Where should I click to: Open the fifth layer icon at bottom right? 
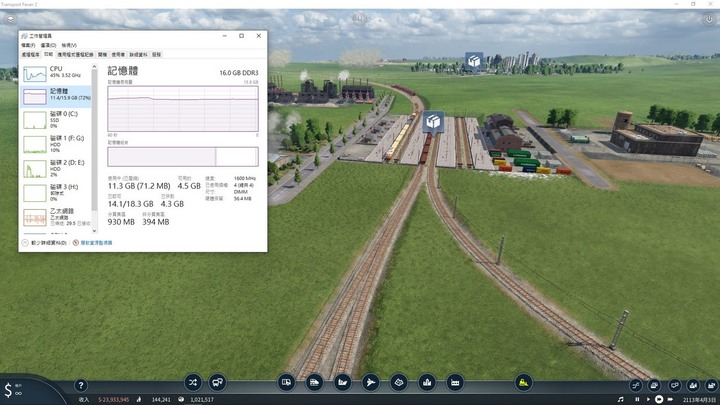coord(711,385)
